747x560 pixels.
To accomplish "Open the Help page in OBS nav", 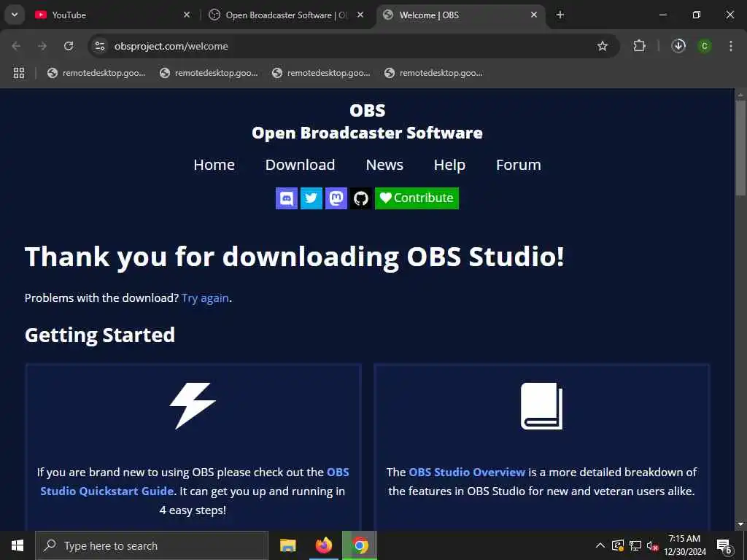I will point(449,165).
